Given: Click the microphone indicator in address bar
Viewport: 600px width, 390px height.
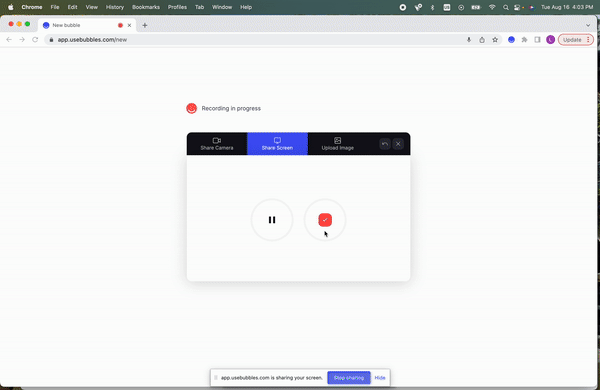Looking at the screenshot, I should point(469,40).
